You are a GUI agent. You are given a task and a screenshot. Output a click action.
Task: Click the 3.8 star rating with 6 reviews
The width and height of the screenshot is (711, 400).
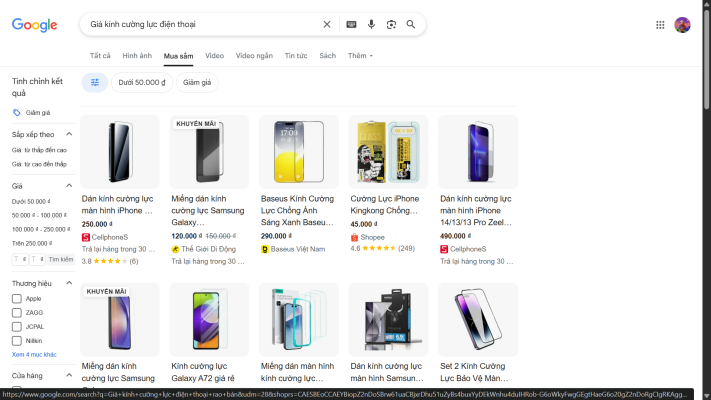110,261
